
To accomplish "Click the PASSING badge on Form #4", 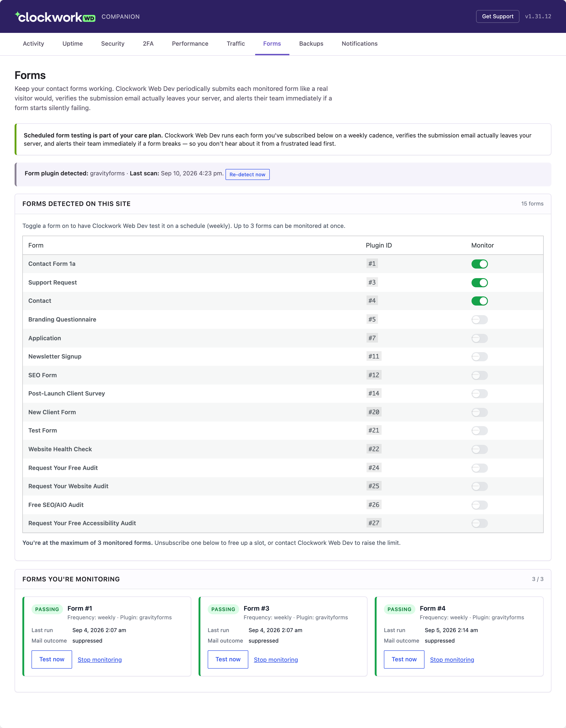I will [x=399, y=609].
